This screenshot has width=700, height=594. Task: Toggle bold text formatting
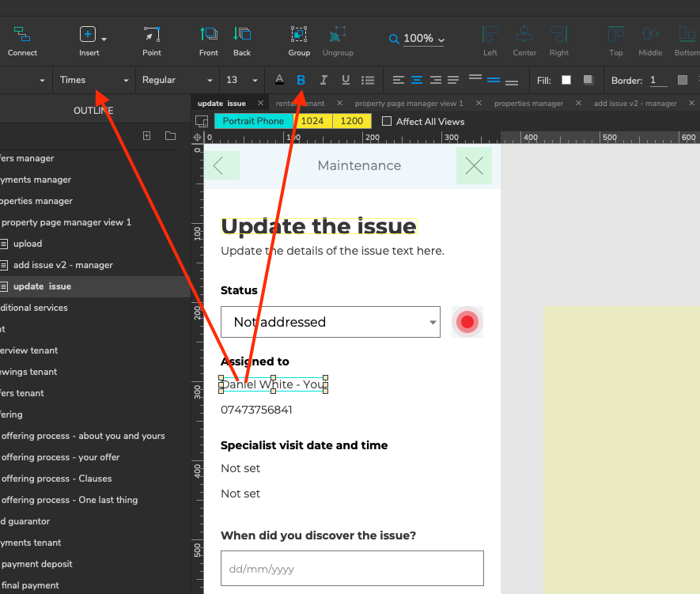point(301,80)
